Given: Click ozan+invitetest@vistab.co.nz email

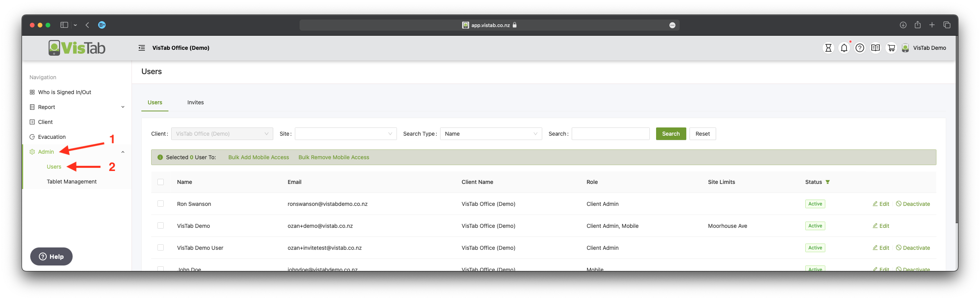Looking at the screenshot, I should pos(325,248).
